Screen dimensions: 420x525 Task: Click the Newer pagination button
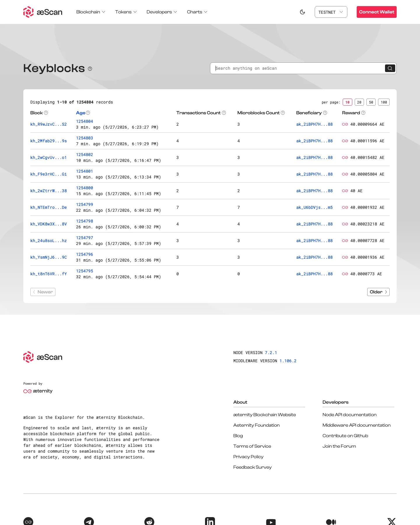pos(43,292)
